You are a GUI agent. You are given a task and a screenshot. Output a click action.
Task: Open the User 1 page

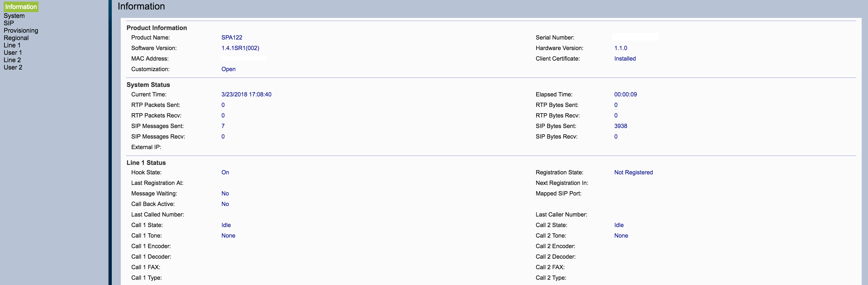(13, 53)
